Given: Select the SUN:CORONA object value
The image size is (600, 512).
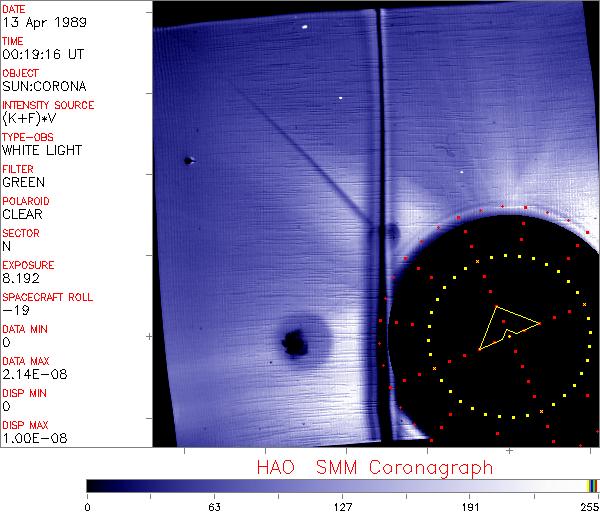Looking at the screenshot, I should click(44, 86).
